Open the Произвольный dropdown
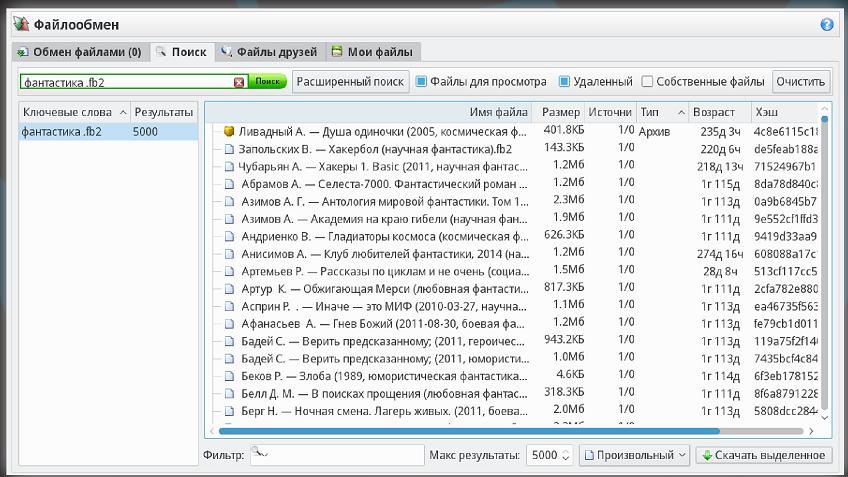Screen dimensions: 848x477 click(635, 455)
